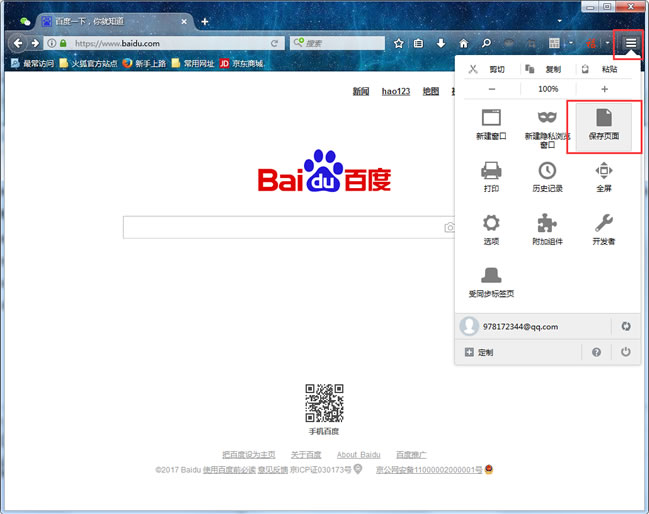Screen dimensions: 649x514
Task: Click the magnifier search toolbar icon
Action: pos(486,43)
